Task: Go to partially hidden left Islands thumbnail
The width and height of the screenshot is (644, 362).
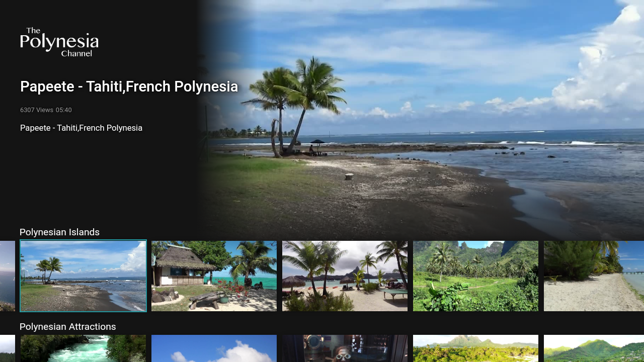Action: click(8, 276)
